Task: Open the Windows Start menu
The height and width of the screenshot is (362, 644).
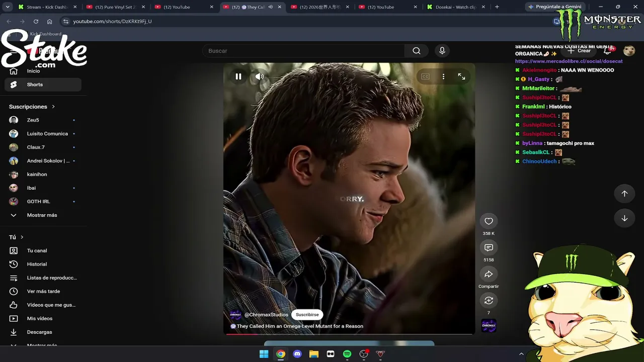Action: tap(264, 354)
